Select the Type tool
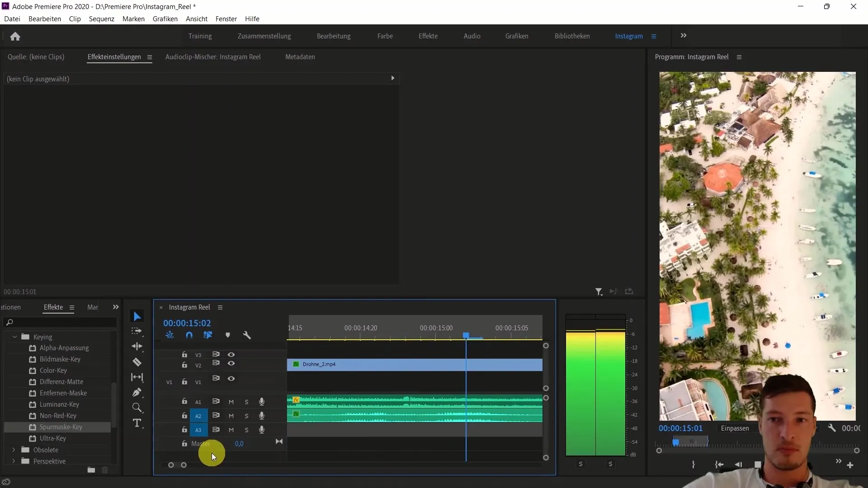The image size is (868, 488). click(137, 423)
